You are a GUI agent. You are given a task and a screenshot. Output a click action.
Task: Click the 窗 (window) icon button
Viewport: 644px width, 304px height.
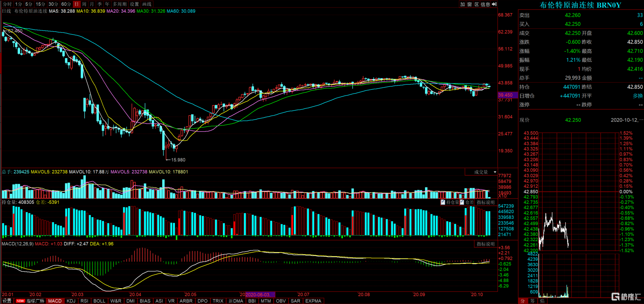click(x=469, y=4)
